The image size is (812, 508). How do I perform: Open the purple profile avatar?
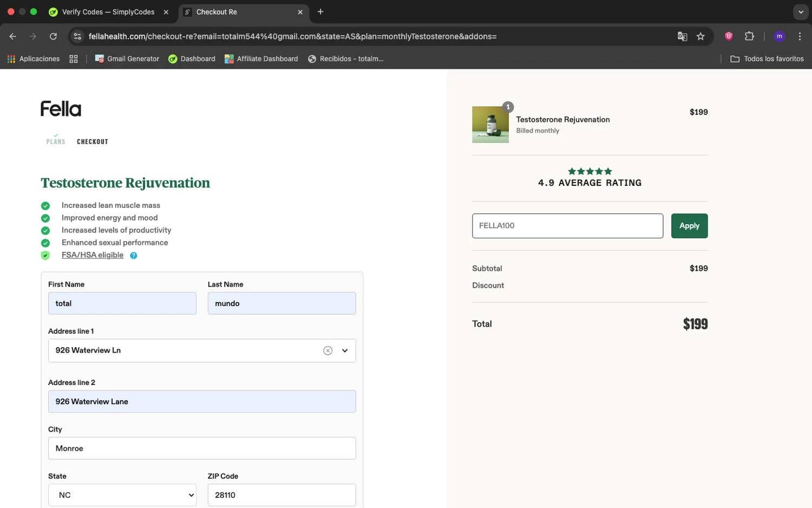780,36
